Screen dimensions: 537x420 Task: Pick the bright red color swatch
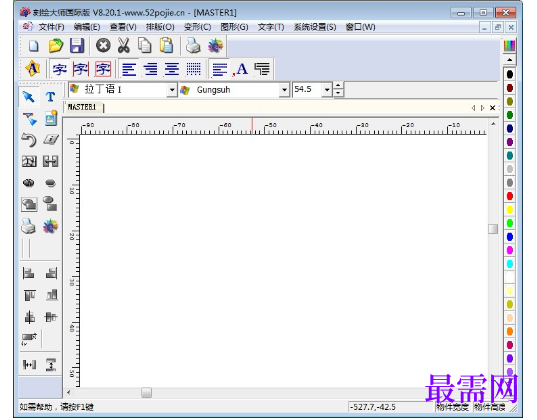[510, 196]
